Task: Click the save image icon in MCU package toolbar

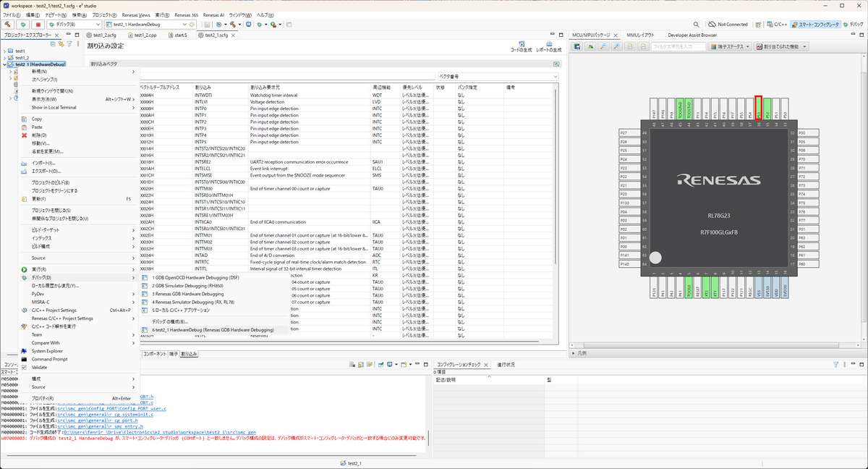Action: 578,46
